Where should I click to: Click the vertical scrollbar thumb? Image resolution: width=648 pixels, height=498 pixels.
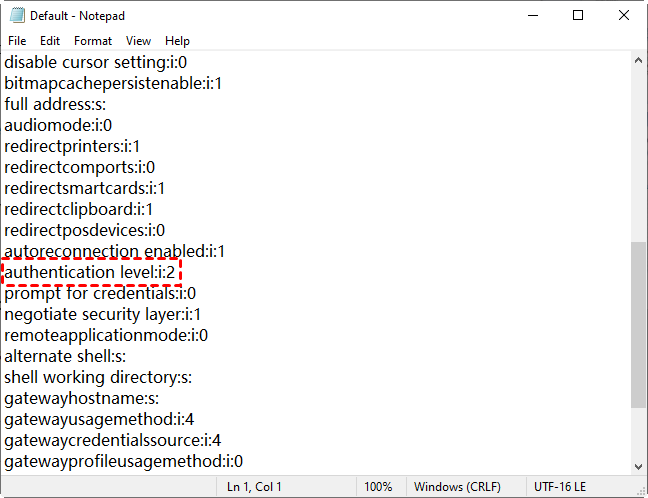[x=638, y=323]
